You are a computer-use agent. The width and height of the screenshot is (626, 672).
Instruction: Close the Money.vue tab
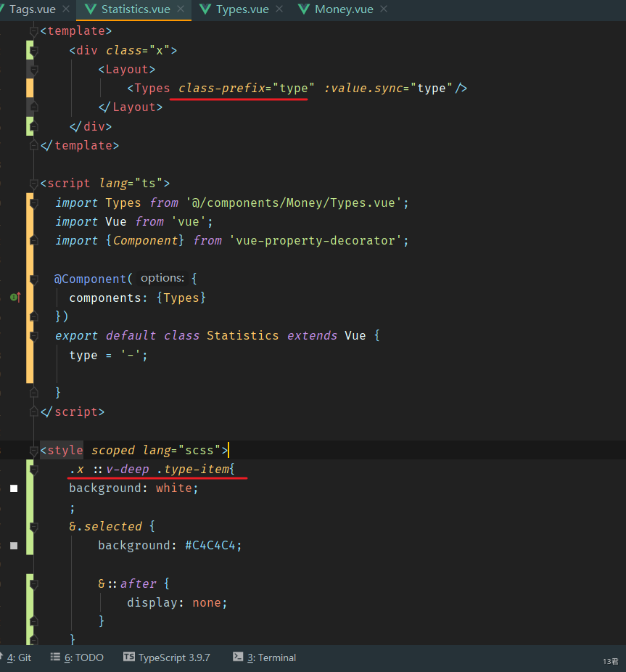tap(384, 9)
